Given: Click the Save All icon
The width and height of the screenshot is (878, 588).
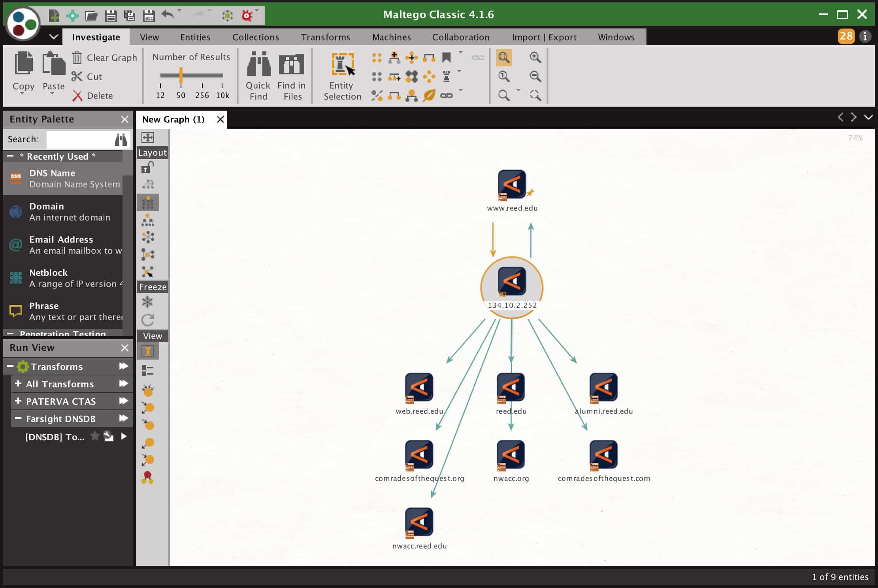Looking at the screenshot, I should [x=130, y=15].
